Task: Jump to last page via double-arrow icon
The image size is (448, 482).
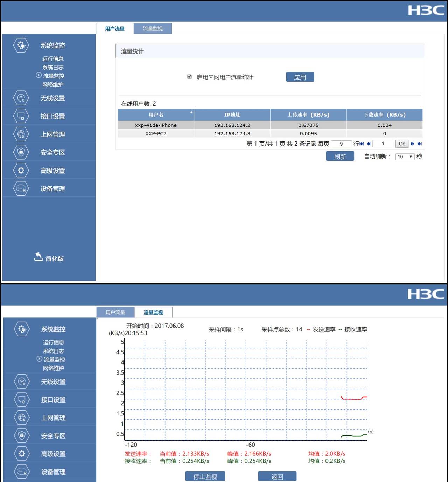Action: (x=419, y=144)
